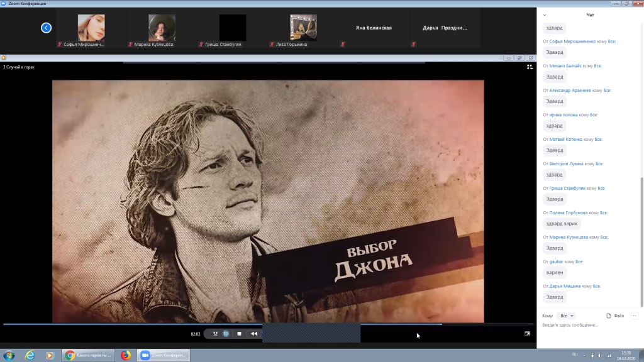Open the network signal tray icon
Screen dimensions: 644x362
[609, 356]
